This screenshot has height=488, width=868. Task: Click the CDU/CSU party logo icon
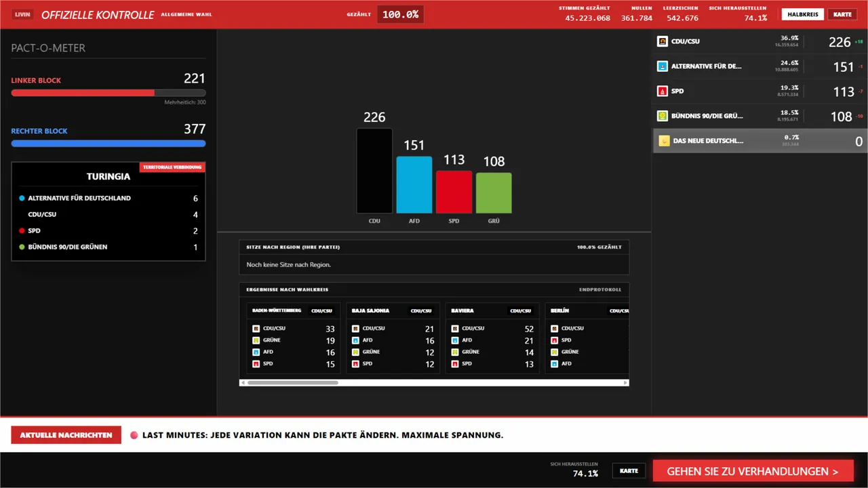click(663, 41)
